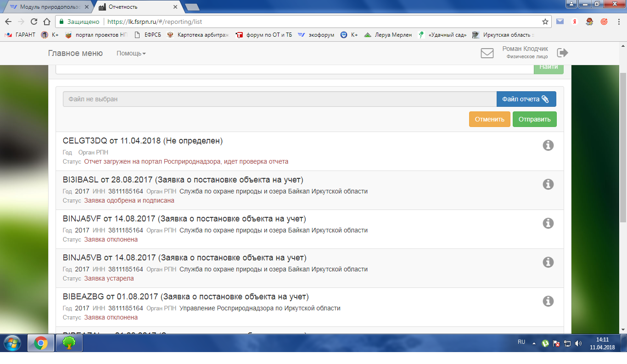Click the green Найти search button
Viewport: 627px width, 364px height.
coord(549,67)
